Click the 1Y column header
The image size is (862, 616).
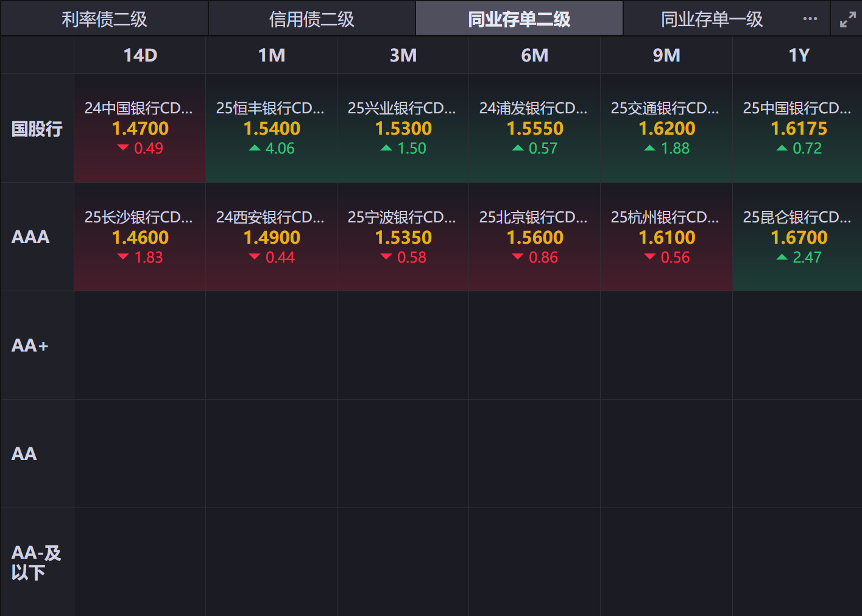[x=799, y=55]
